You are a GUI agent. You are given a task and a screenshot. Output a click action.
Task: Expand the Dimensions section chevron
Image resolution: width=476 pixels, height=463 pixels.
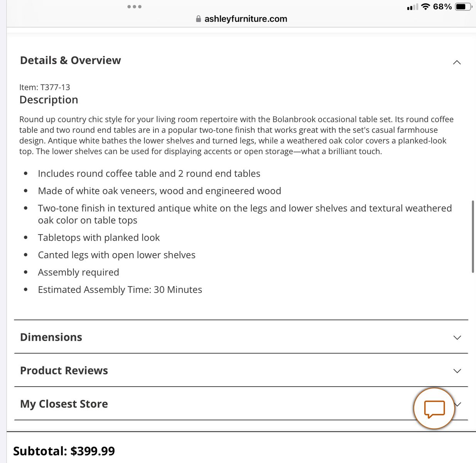457,338
